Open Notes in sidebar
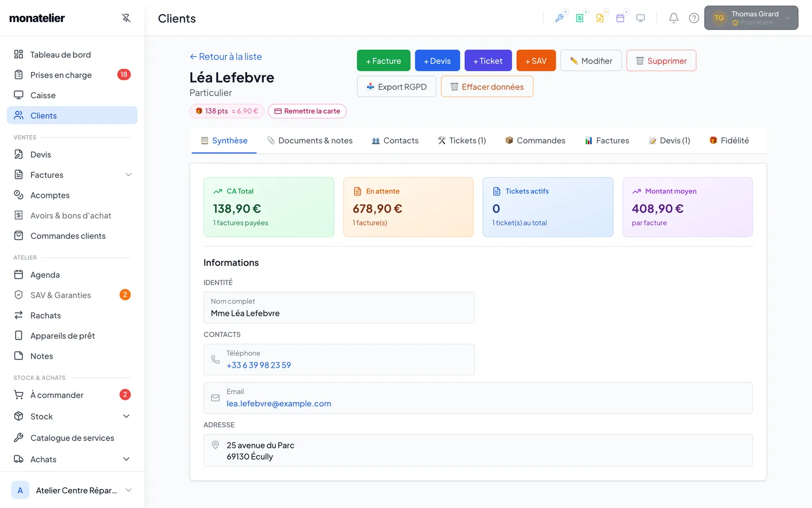This screenshot has height=508, width=812. click(x=72, y=356)
